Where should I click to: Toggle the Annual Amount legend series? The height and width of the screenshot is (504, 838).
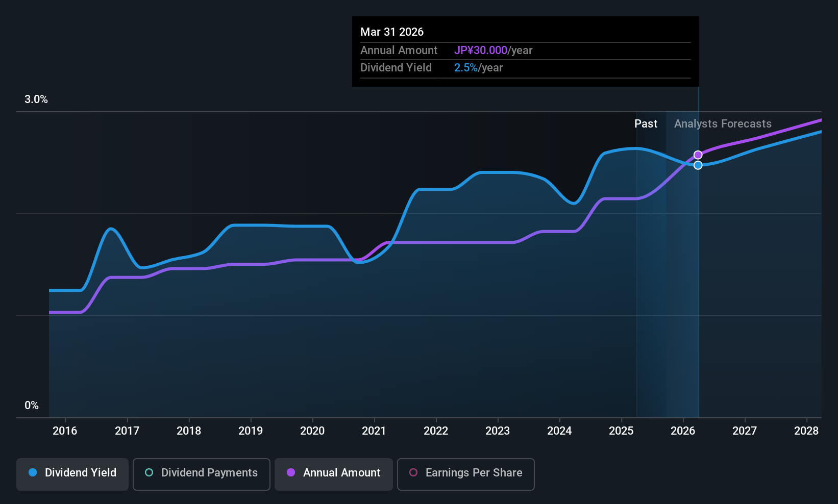coord(334,474)
